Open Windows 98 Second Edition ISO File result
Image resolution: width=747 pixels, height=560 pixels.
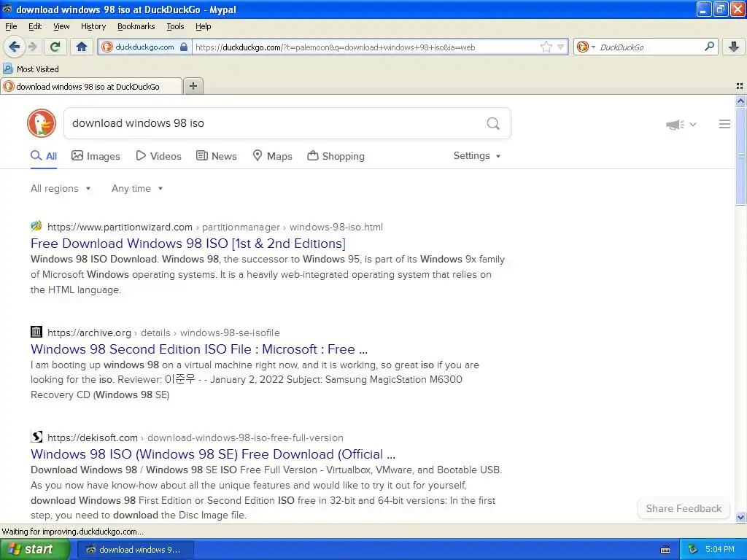pyautogui.click(x=199, y=349)
